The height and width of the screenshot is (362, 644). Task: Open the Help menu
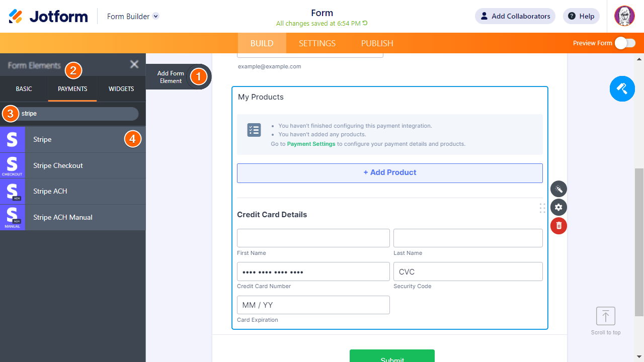click(581, 16)
